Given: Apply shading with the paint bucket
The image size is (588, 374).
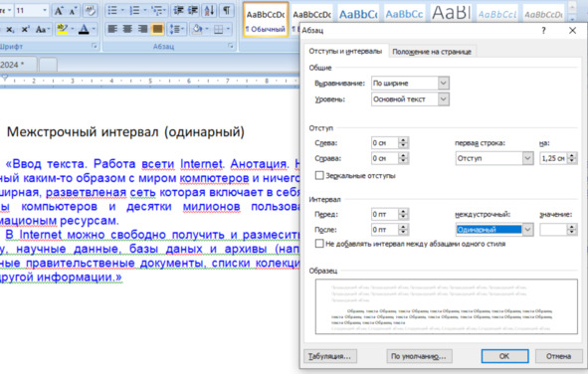Looking at the screenshot, I should [x=197, y=29].
